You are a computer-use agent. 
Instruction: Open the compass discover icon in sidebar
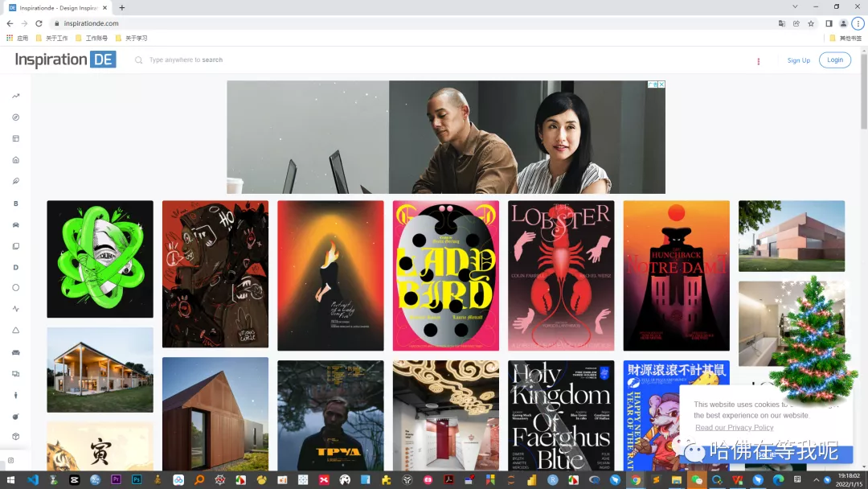[16, 117]
